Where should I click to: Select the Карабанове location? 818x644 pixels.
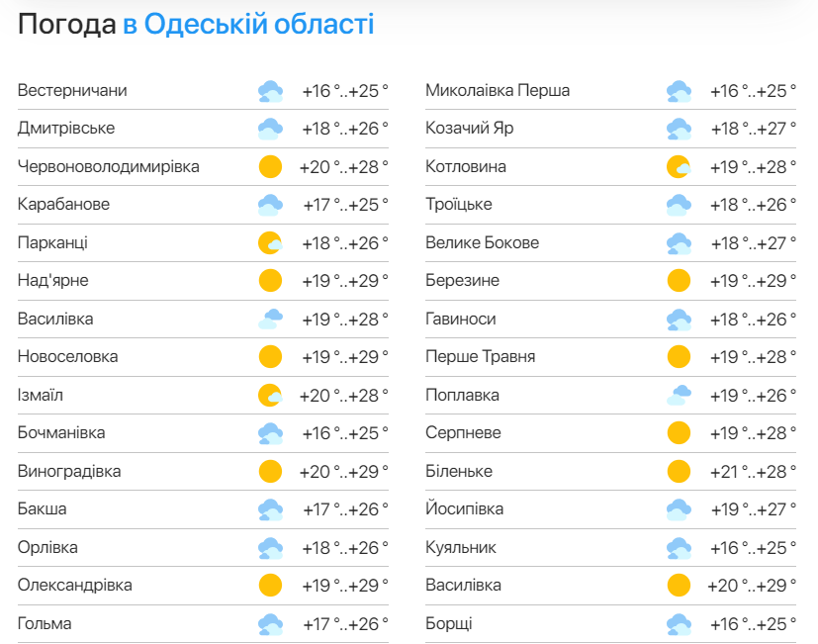[x=63, y=205]
